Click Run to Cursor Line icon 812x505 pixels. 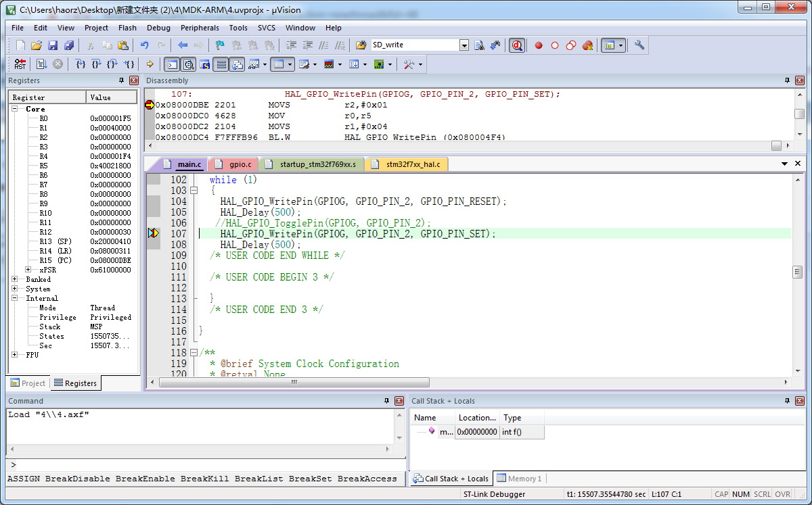tap(129, 64)
